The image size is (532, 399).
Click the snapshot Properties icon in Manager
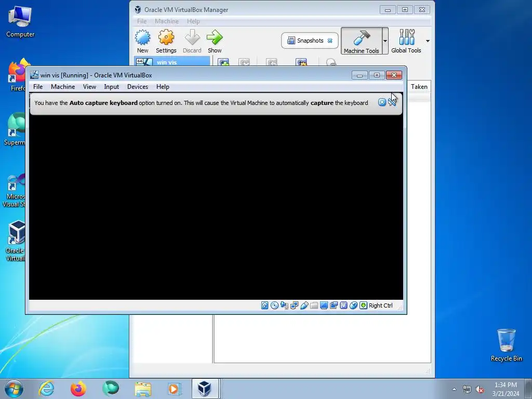tap(301, 62)
